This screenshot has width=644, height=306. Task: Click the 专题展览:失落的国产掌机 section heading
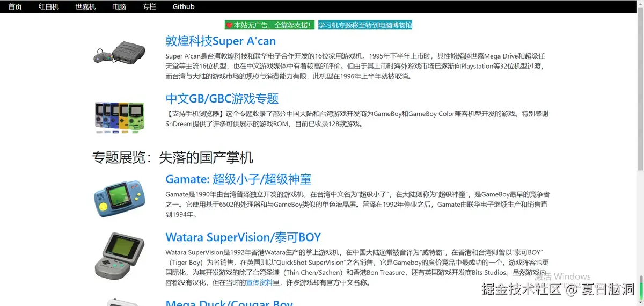[x=173, y=157]
